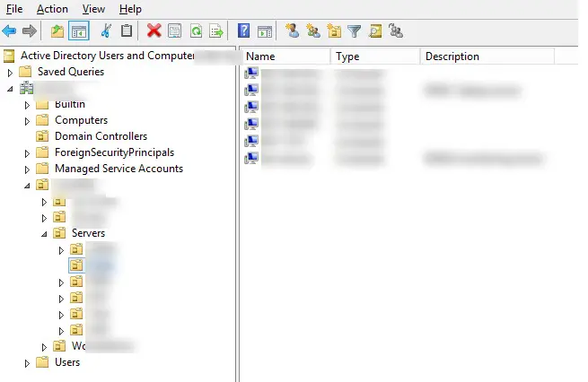Click the Paste clipboard icon
The image size is (588, 382).
(x=127, y=30)
